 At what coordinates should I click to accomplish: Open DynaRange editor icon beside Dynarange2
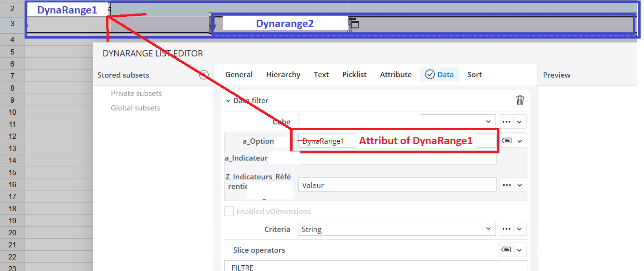click(x=354, y=24)
